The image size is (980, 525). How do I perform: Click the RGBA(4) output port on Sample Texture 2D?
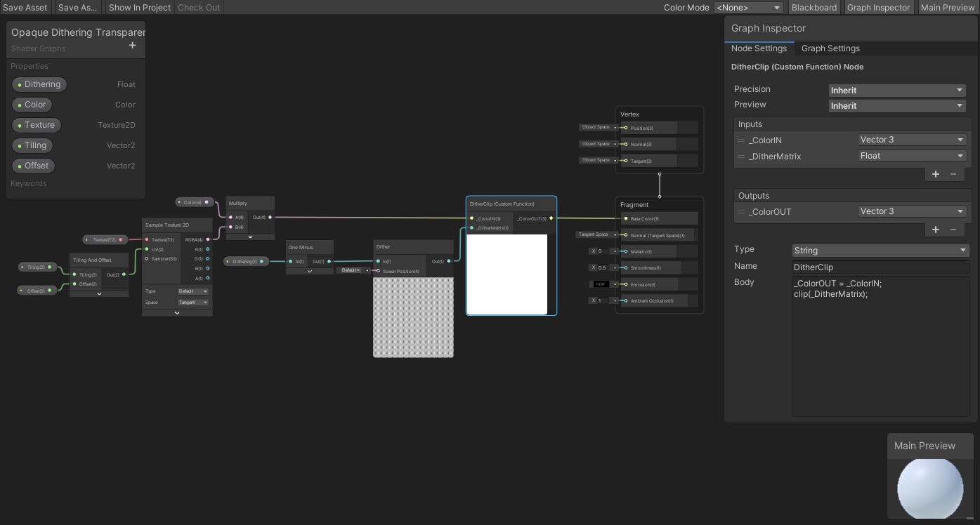(x=207, y=239)
